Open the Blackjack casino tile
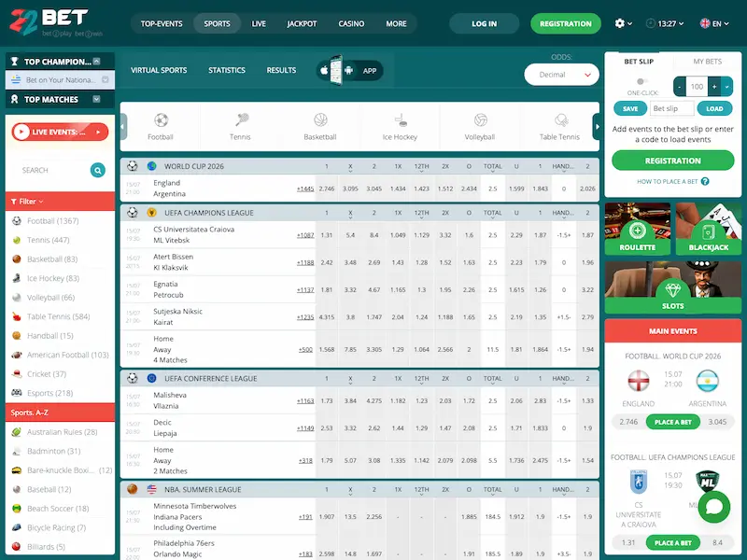 (709, 229)
